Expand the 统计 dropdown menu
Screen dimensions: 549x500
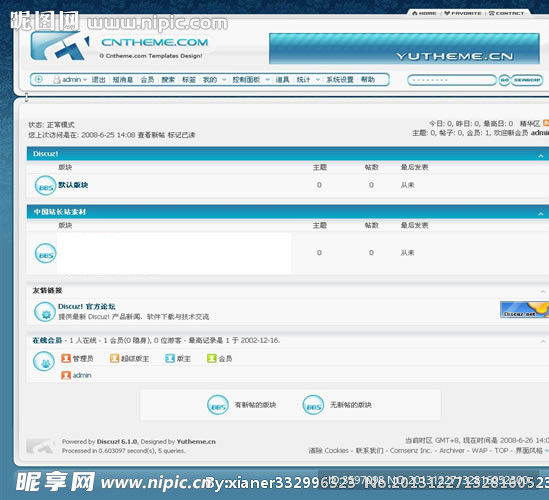(308, 80)
